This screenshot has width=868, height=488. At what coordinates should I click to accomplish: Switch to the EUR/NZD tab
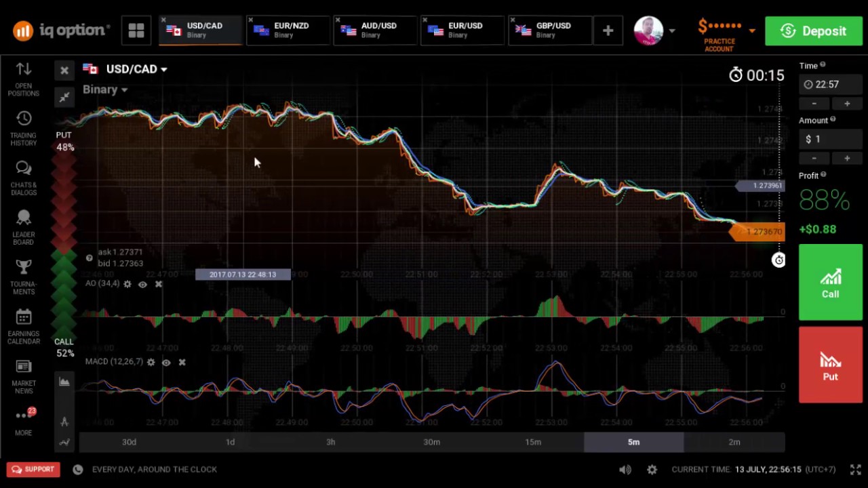click(287, 30)
